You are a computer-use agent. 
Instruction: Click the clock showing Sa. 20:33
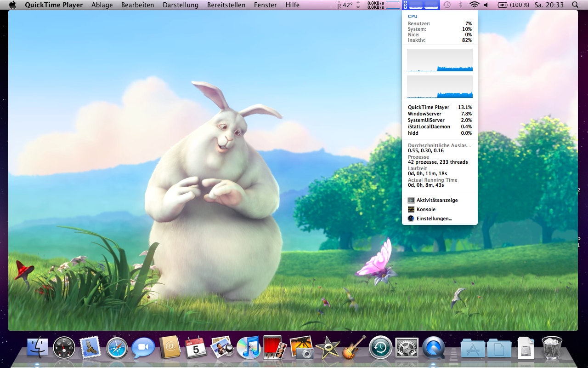point(549,5)
